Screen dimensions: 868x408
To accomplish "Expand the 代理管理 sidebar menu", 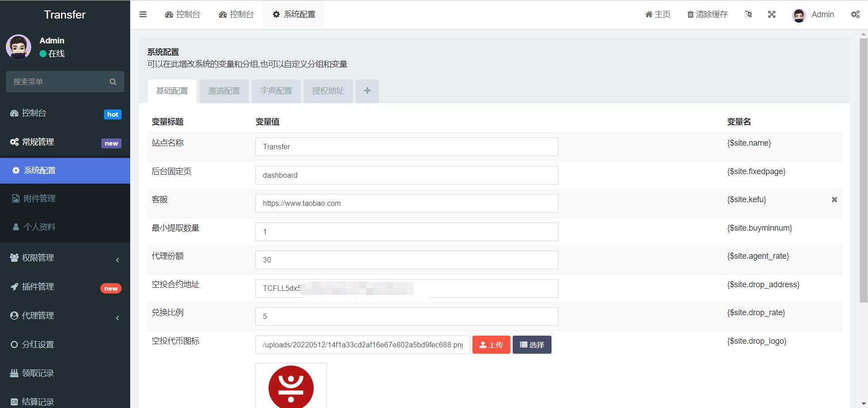I will coord(65,316).
